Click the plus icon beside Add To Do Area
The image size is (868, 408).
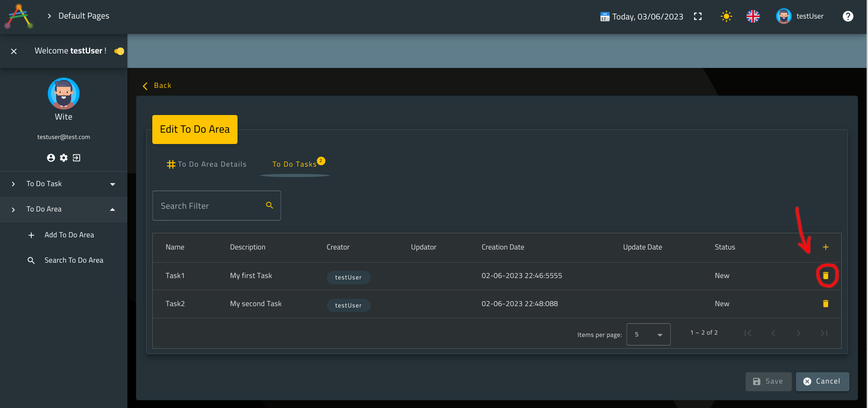(x=31, y=235)
